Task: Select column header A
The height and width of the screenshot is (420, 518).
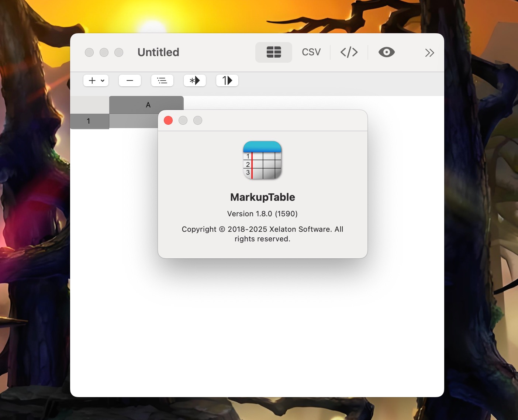Action: click(x=146, y=105)
